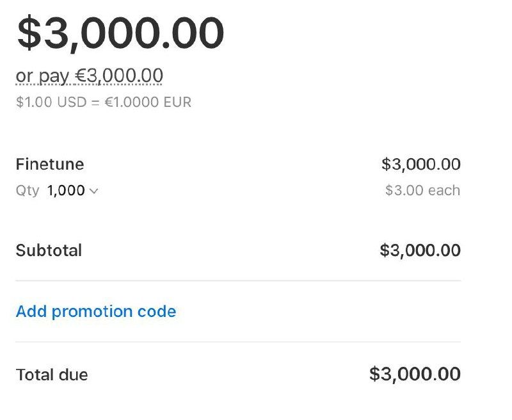The width and height of the screenshot is (512, 420).
Task: Click "Add promotion code" link
Action: pos(96,311)
